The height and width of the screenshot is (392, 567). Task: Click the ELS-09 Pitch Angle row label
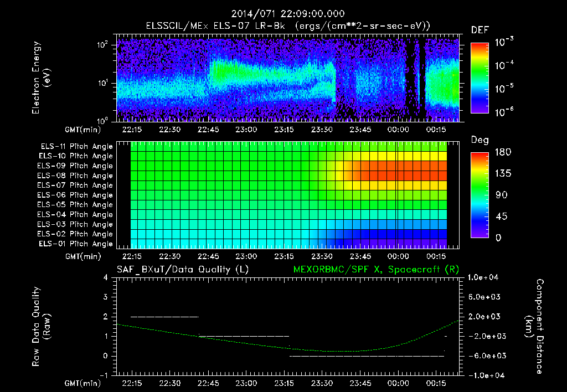75,166
